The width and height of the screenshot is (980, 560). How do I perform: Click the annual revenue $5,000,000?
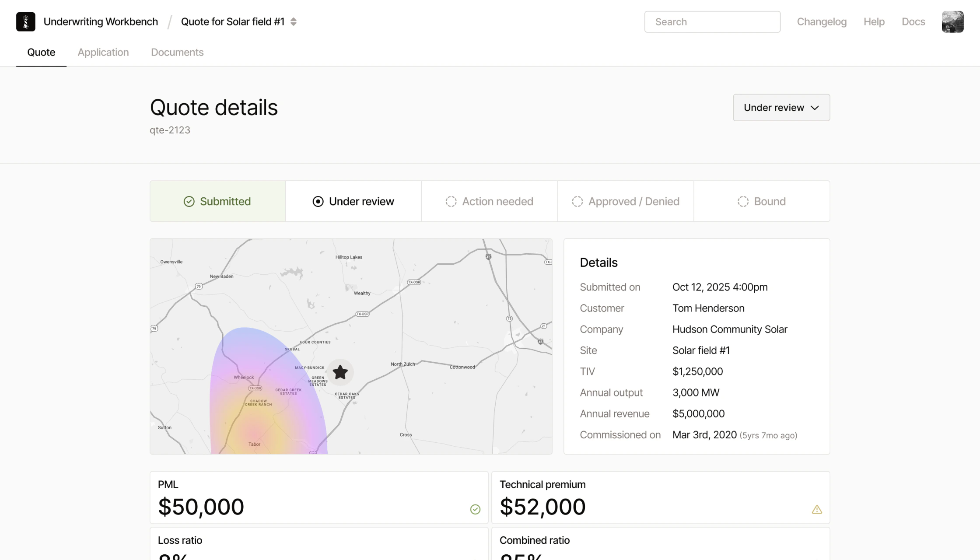(x=698, y=413)
